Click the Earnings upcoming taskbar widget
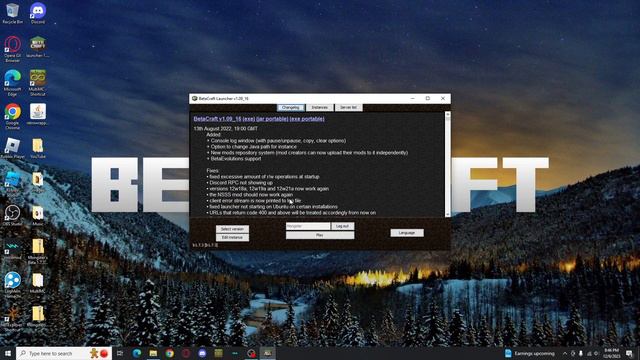 [x=530, y=353]
